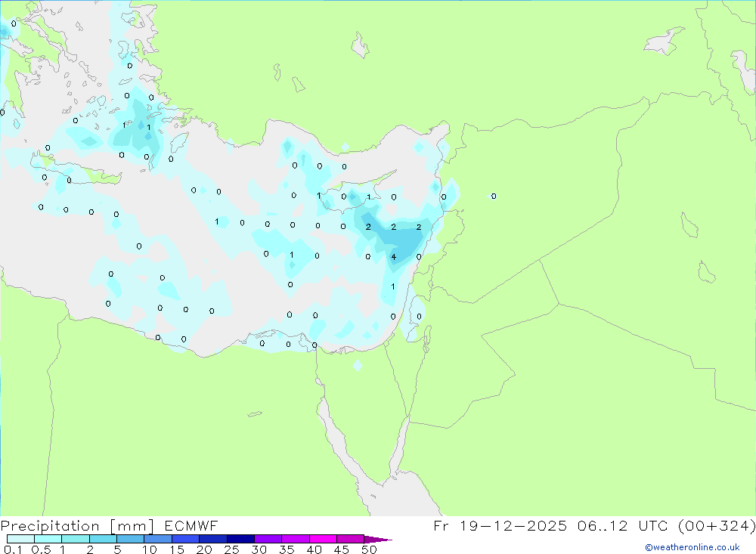Screen dimensions: 756x554
Task: Pick the 35–40 mm violet legend swatch
Action: [296, 539]
